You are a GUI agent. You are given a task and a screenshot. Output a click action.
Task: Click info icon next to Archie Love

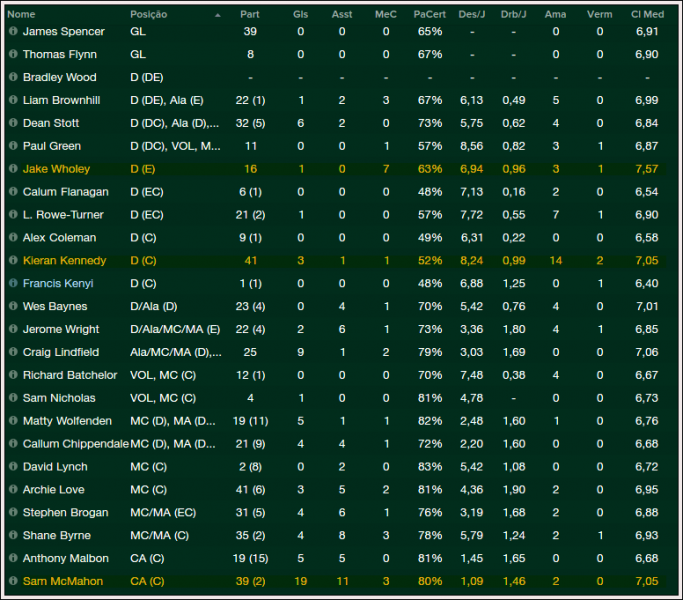(13, 490)
